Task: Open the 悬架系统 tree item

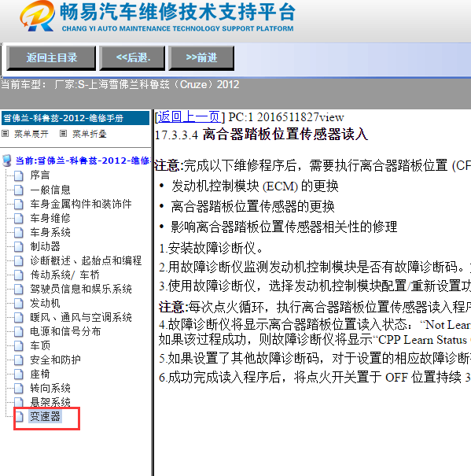Action: coord(50,402)
